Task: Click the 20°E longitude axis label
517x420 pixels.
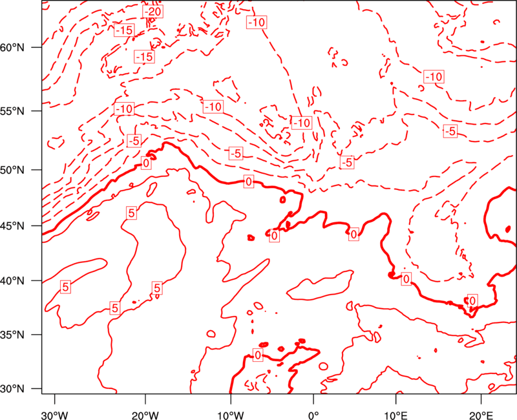Action: 481,415
